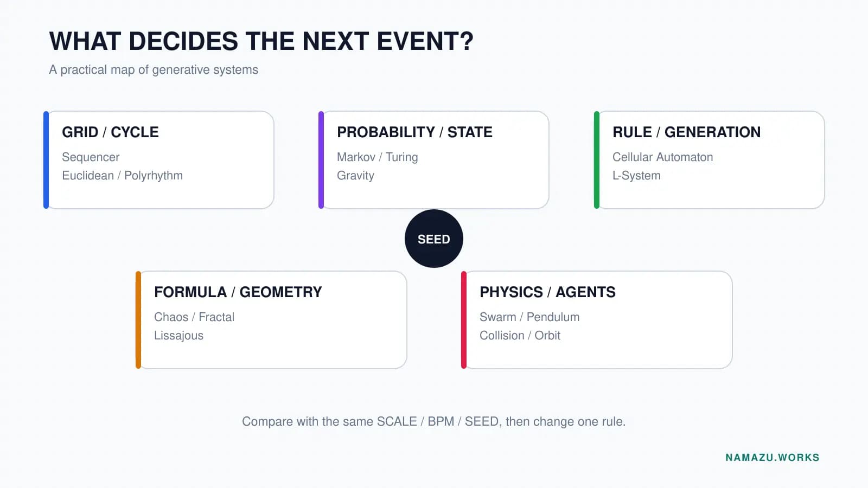Click the purple accent bar on PROBABILITY / STATE card

(x=321, y=160)
